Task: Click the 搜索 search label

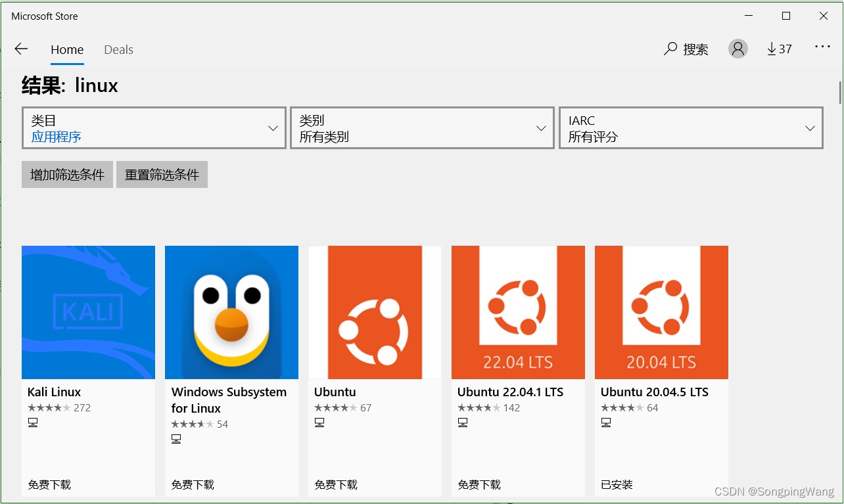Action: [x=696, y=49]
